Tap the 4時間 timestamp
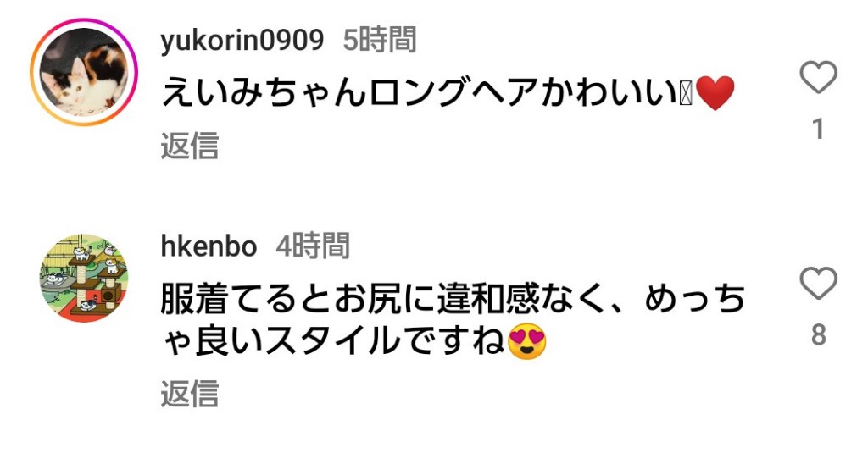 [313, 246]
